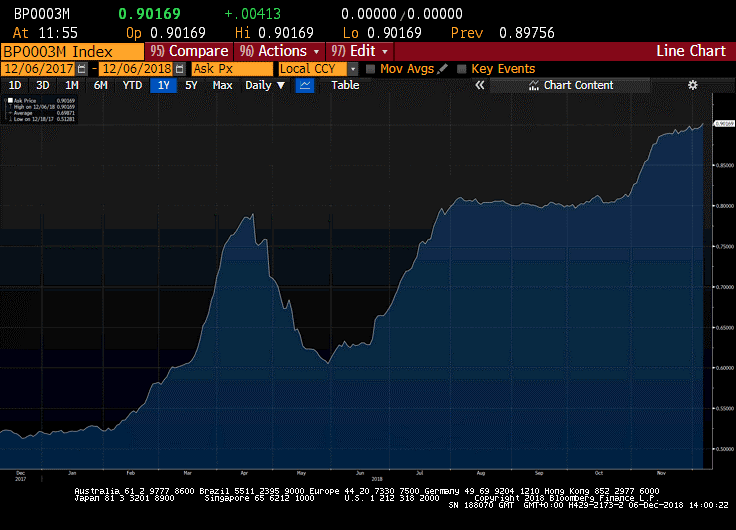The height and width of the screenshot is (530, 736).
Task: Click the 0.6000 price axis label
Action: tap(725, 368)
